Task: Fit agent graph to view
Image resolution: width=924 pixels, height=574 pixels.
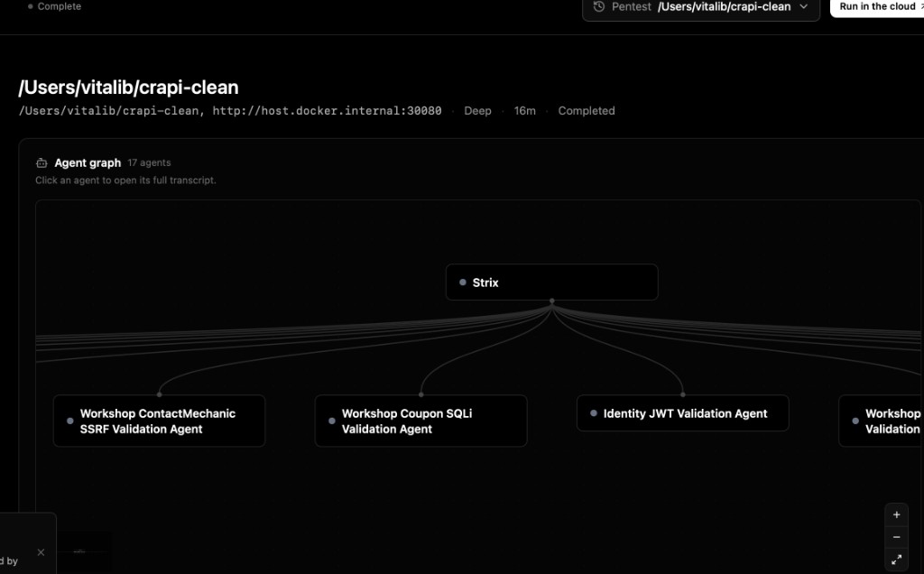Action: [896, 560]
